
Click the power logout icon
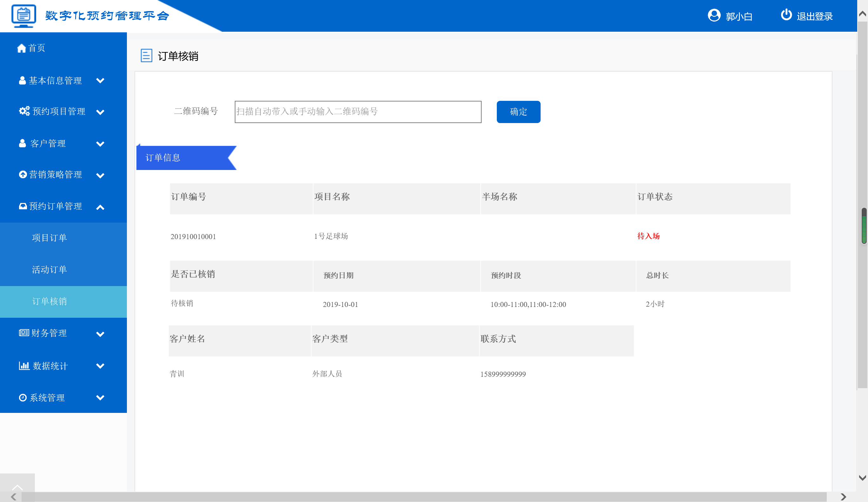pyautogui.click(x=786, y=15)
